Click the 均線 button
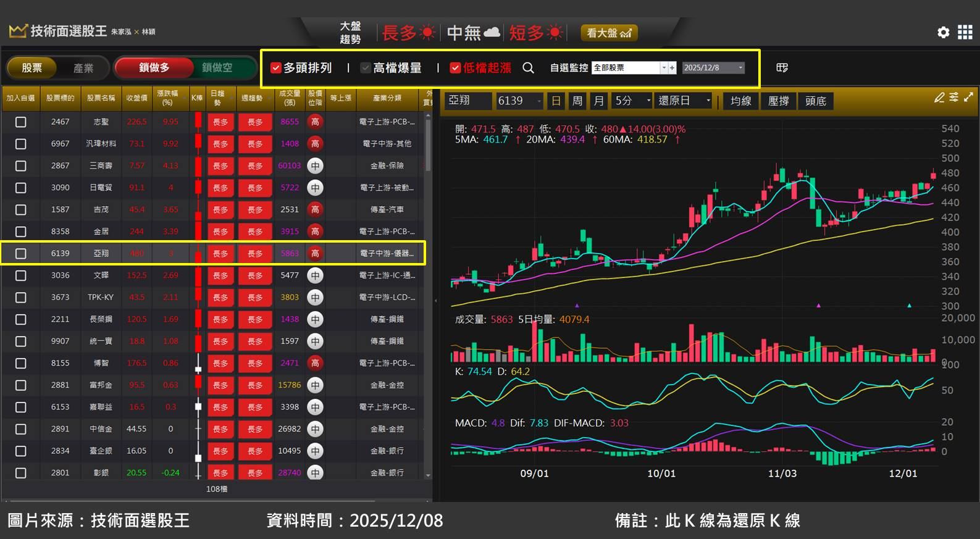 pos(740,101)
